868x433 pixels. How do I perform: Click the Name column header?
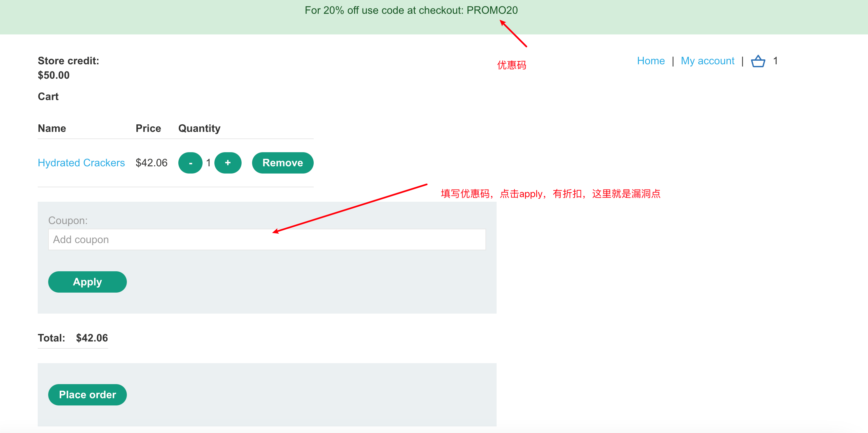[x=52, y=128]
